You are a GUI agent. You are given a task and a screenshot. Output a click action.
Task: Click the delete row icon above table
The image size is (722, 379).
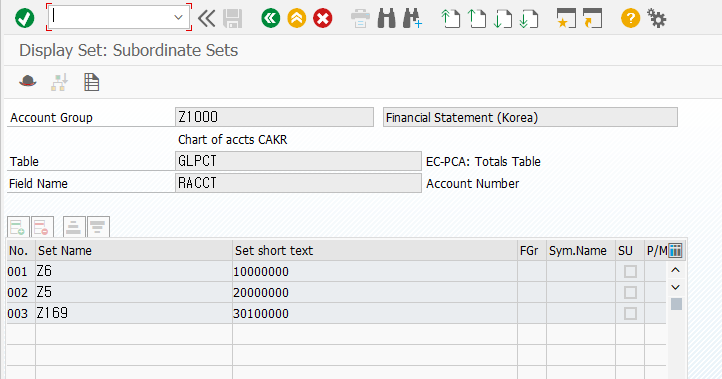pyautogui.click(x=42, y=227)
